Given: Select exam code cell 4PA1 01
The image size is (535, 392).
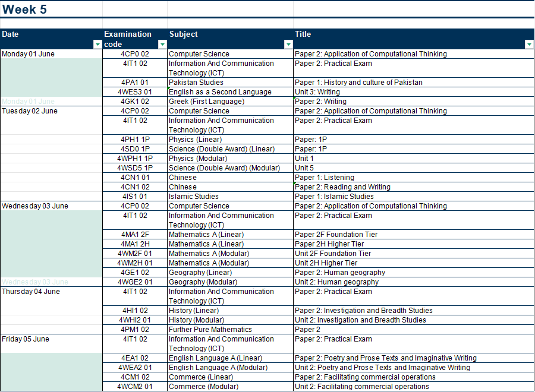Looking at the screenshot, I should (x=135, y=83).
